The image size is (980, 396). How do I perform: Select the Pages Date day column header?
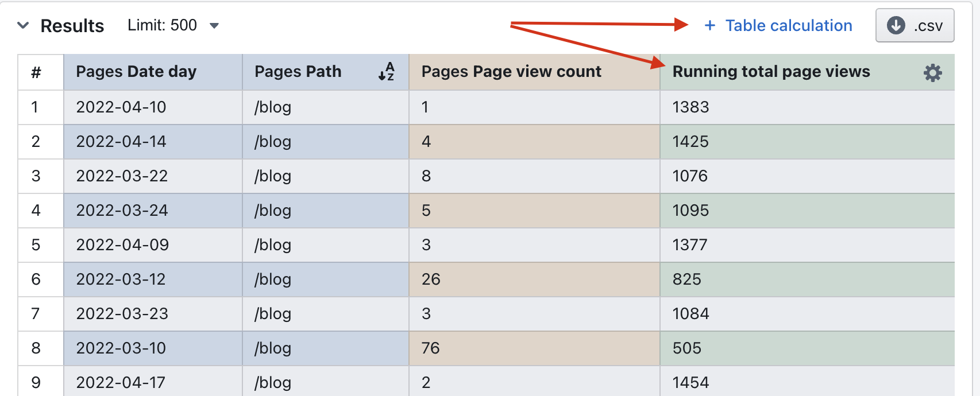[x=136, y=72]
